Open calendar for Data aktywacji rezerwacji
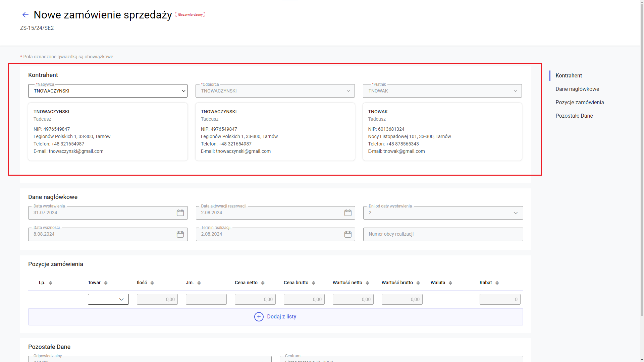The height and width of the screenshot is (362, 644). (348, 213)
